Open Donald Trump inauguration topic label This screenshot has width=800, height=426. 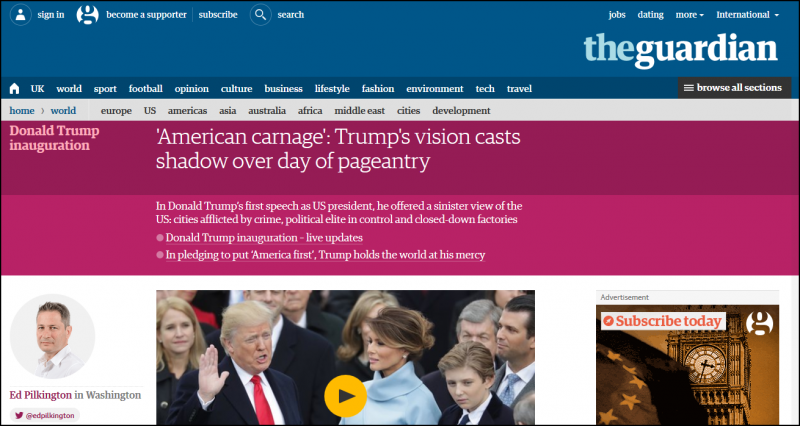[55, 138]
